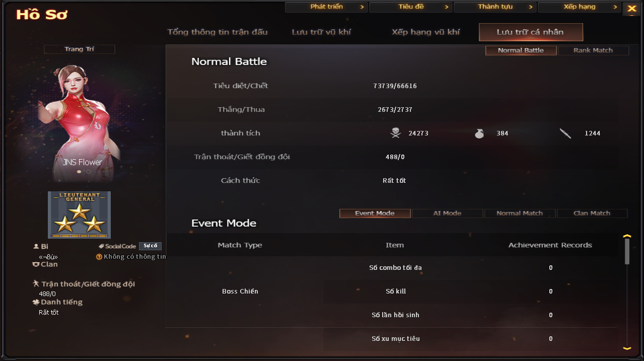Click the question mark info icon
Viewport: 644px width, 361px height.
(x=99, y=257)
